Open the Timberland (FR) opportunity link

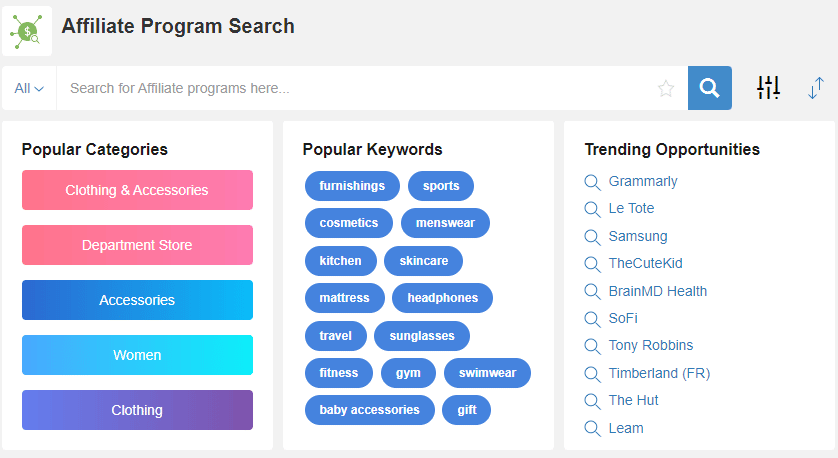click(x=659, y=373)
